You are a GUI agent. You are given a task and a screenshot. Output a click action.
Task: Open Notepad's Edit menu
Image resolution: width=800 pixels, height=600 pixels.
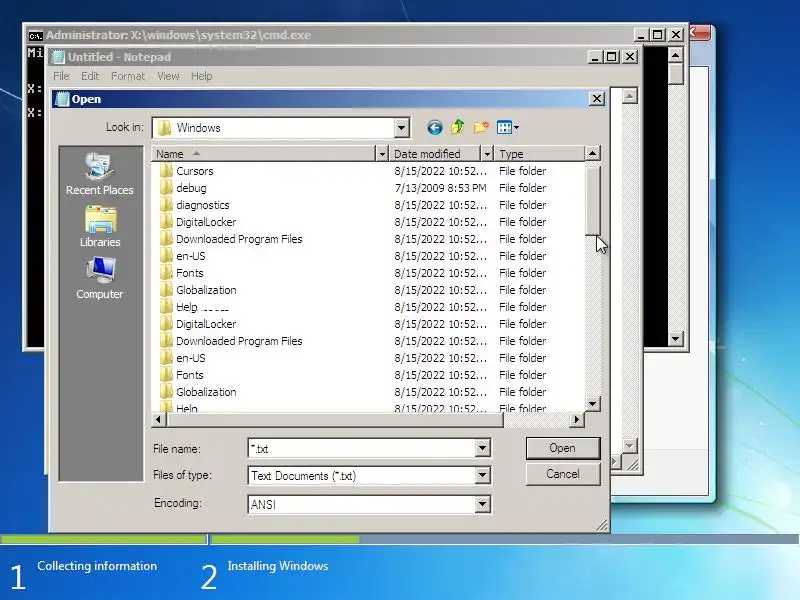[90, 76]
